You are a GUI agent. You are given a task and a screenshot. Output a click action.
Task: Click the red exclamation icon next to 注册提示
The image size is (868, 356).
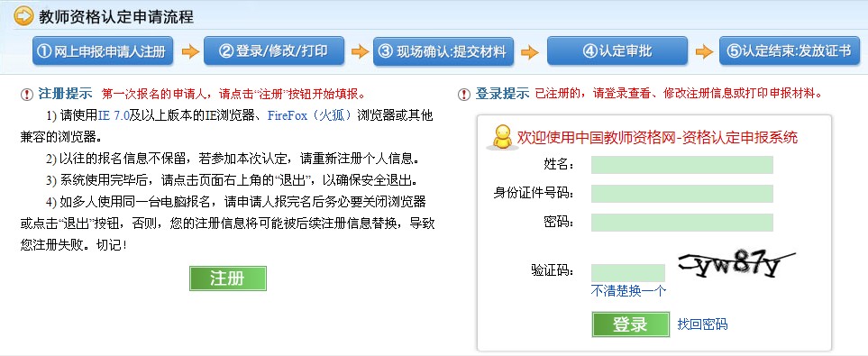(26, 94)
